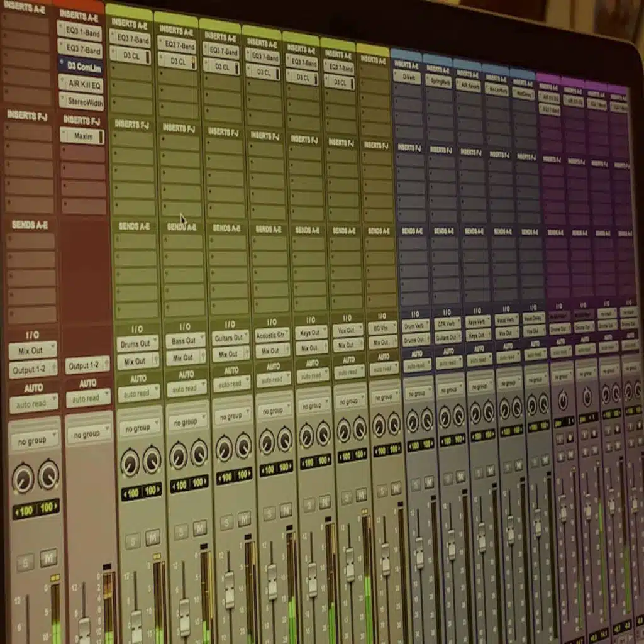Viewport: 644px width, 644px height.
Task: Open D3 CL insert on Drums Out track
Action: (130, 55)
